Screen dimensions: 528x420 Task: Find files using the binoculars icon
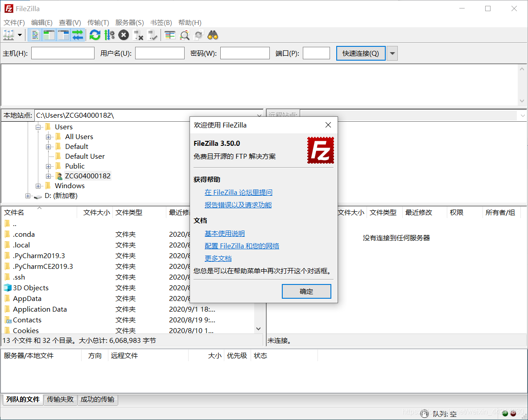[x=213, y=35]
